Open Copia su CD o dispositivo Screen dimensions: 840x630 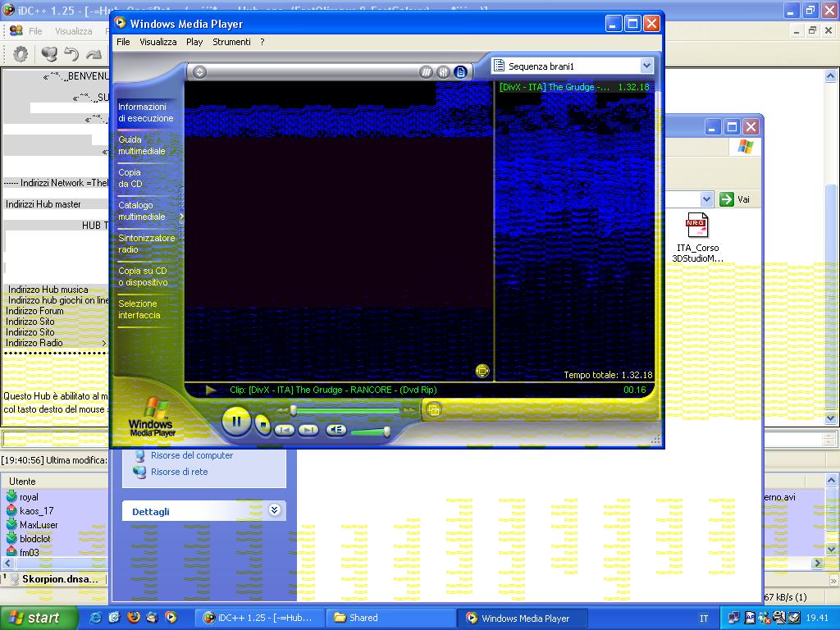(x=143, y=276)
